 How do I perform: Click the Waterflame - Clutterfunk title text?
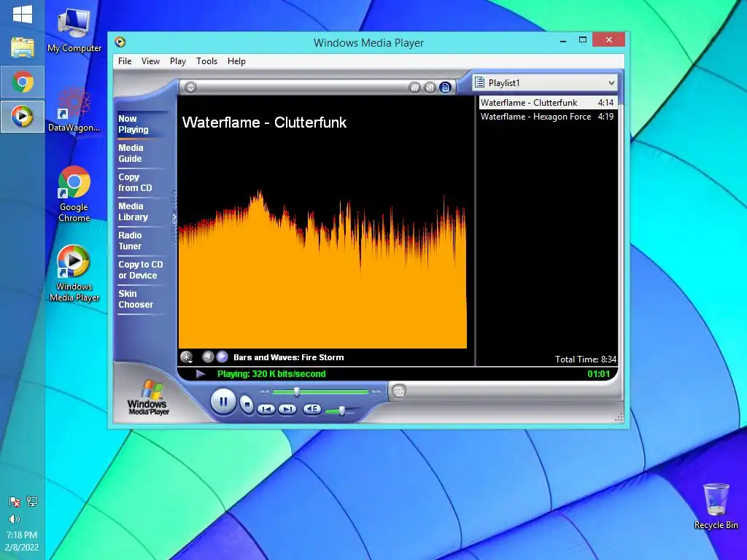coord(264,122)
